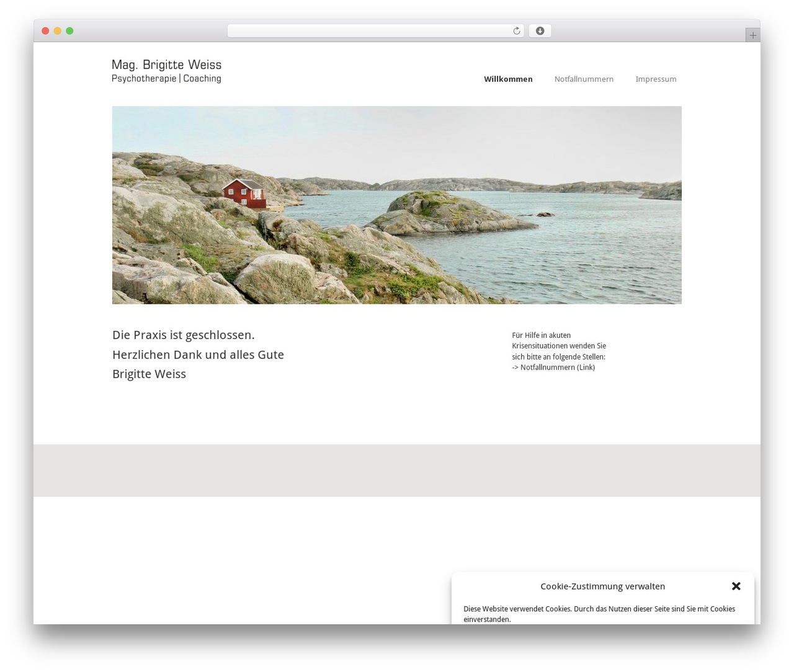Click the browser reload icon

coord(516,31)
